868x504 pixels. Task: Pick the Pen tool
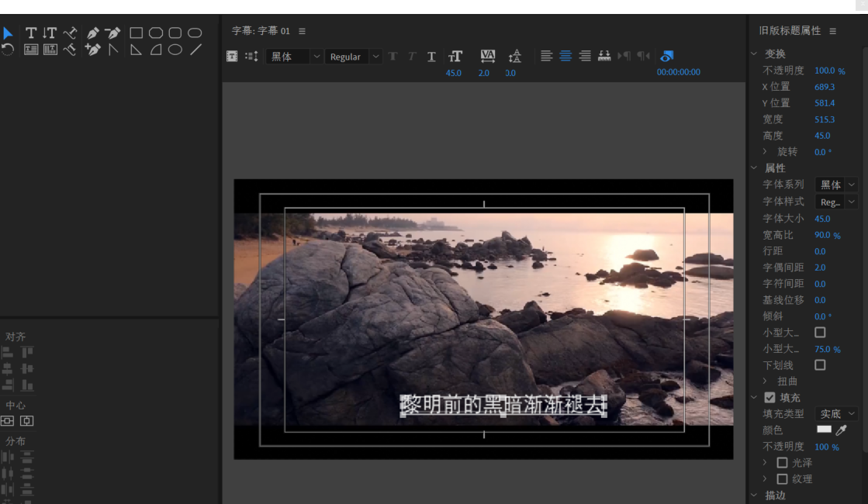pos(93,33)
